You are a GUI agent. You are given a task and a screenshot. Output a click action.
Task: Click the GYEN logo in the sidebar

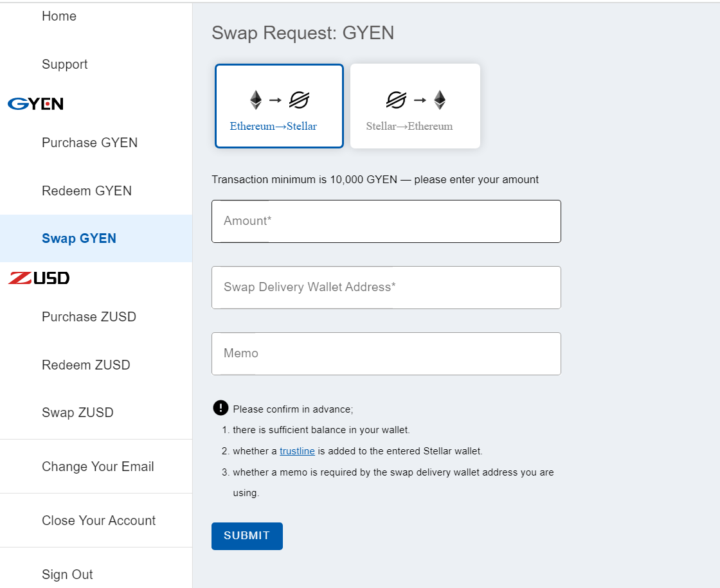pyautogui.click(x=35, y=103)
